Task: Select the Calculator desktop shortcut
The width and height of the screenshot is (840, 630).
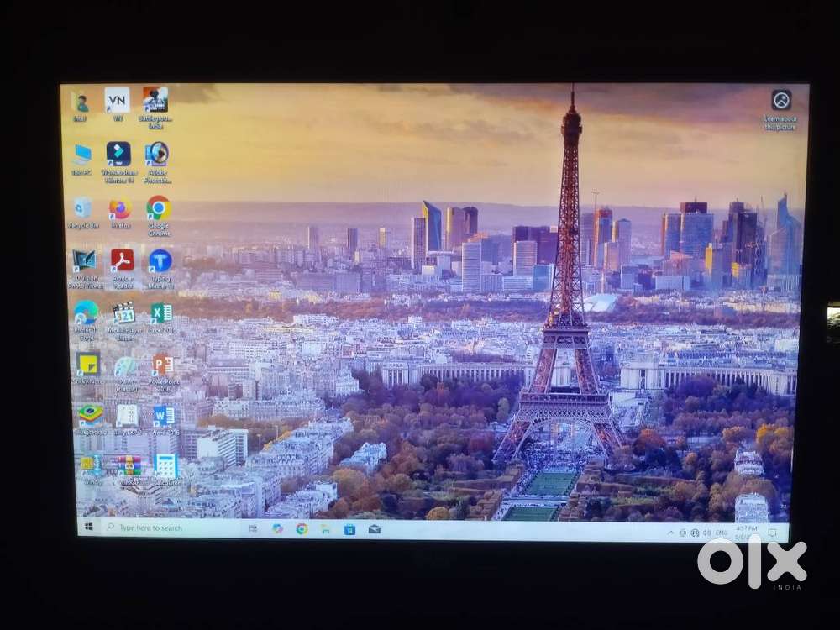Action: pyautogui.click(x=165, y=466)
